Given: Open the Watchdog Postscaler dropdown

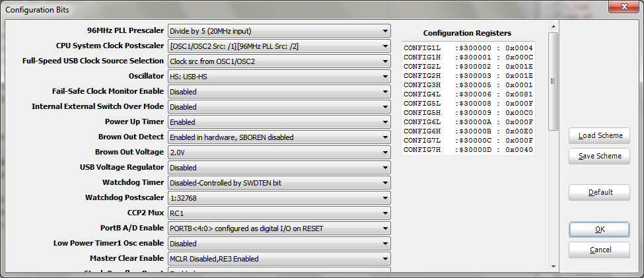Looking at the screenshot, I should [279, 198].
